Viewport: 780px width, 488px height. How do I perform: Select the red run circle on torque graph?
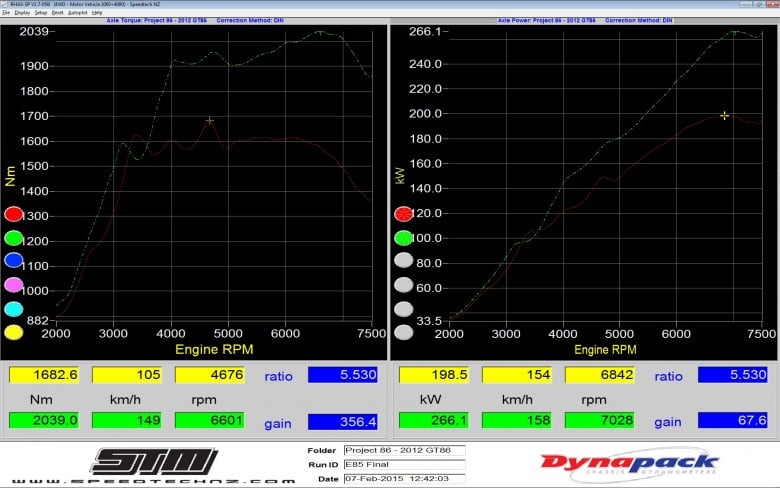[13, 214]
